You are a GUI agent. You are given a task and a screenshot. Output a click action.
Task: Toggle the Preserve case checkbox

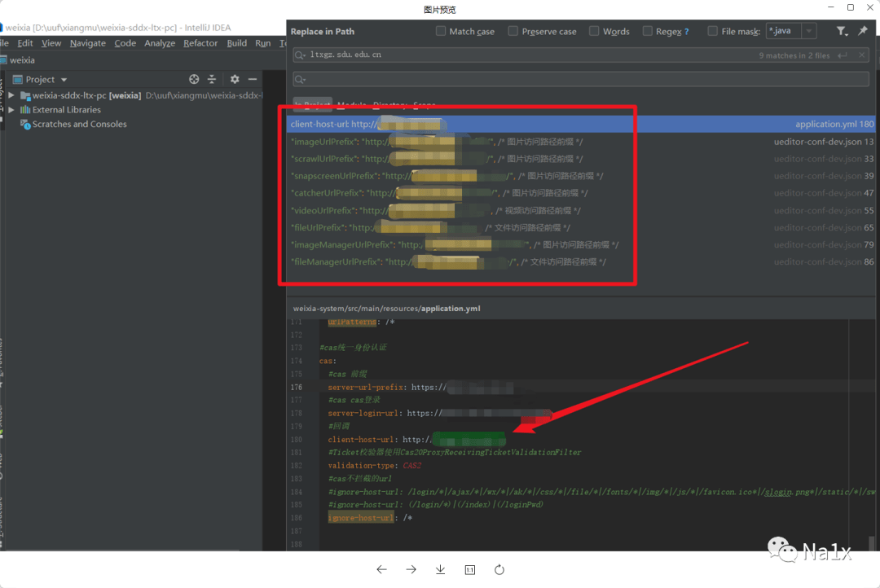point(513,31)
